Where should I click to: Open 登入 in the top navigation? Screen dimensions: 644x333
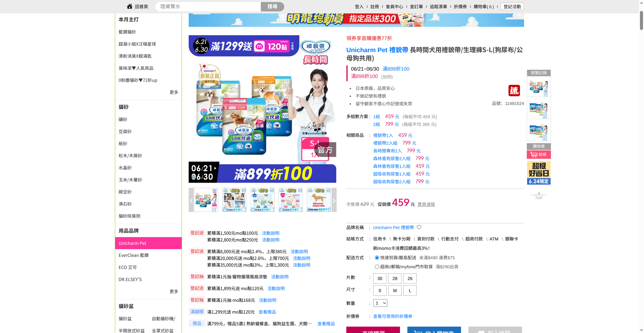click(x=359, y=7)
